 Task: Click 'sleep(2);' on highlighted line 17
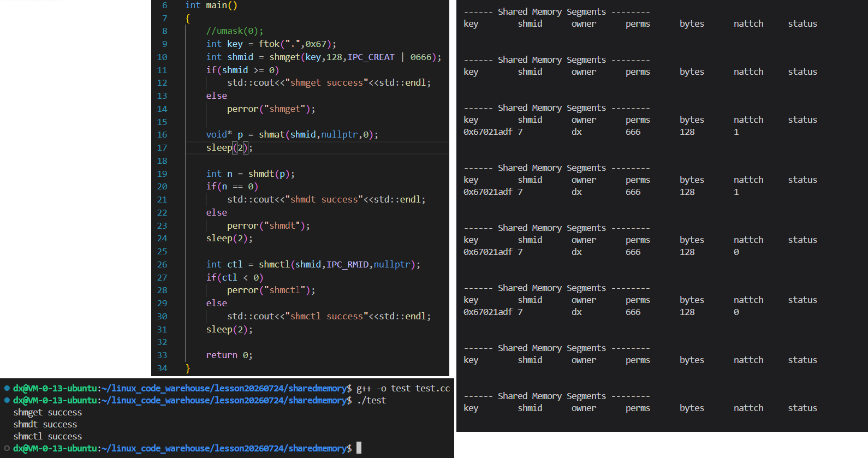coord(229,148)
